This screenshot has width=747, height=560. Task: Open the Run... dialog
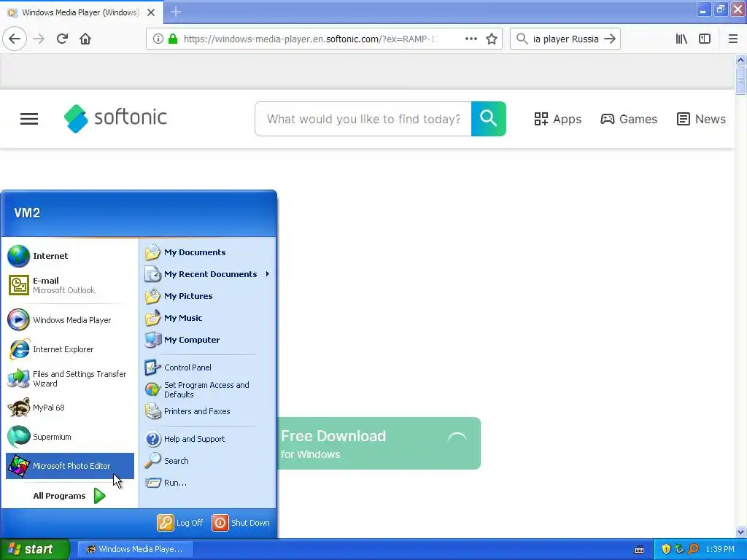point(208,483)
